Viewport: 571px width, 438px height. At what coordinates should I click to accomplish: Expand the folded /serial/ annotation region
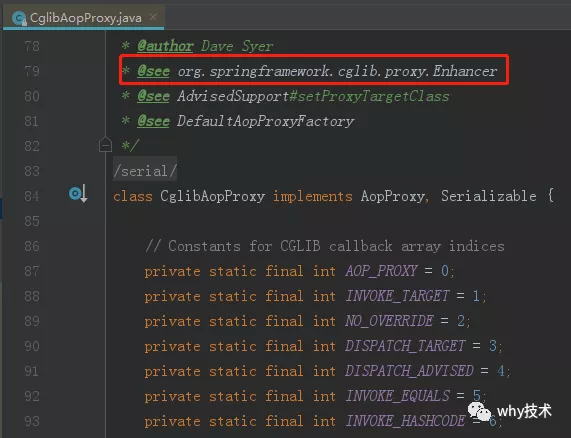pyautogui.click(x=145, y=170)
